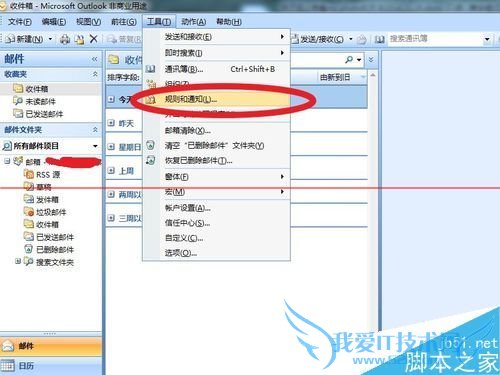Viewport: 500px width, 375px height.
Task: Select the 垃圾邮件 folder
Action: pyautogui.click(x=45, y=212)
